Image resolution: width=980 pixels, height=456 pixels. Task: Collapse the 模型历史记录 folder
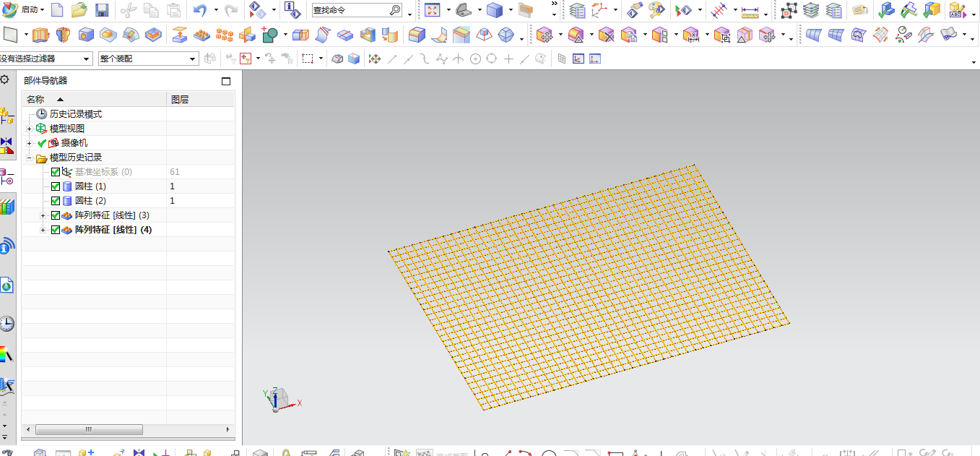pos(30,158)
